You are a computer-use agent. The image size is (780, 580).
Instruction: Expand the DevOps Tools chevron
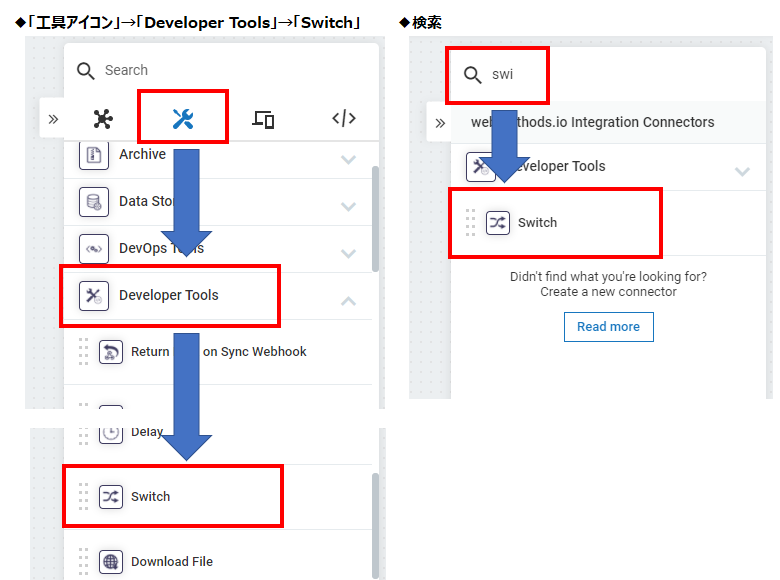coord(348,253)
